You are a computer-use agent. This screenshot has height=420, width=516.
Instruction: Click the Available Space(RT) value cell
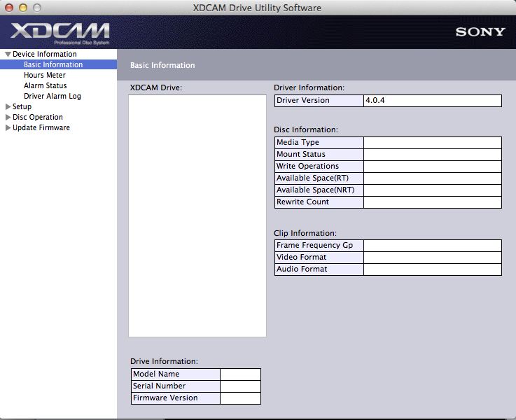click(x=433, y=178)
